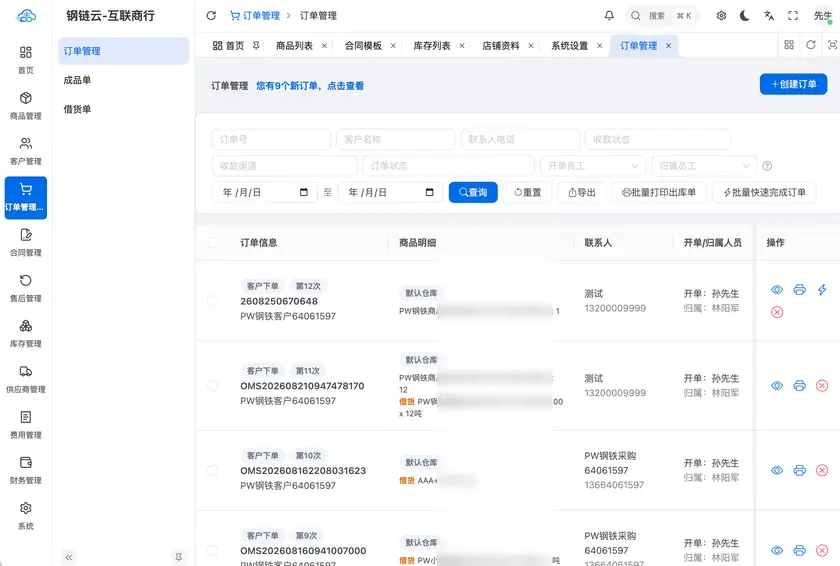
Task: Collapse the sidebar with double chevron
Action: [x=69, y=557]
